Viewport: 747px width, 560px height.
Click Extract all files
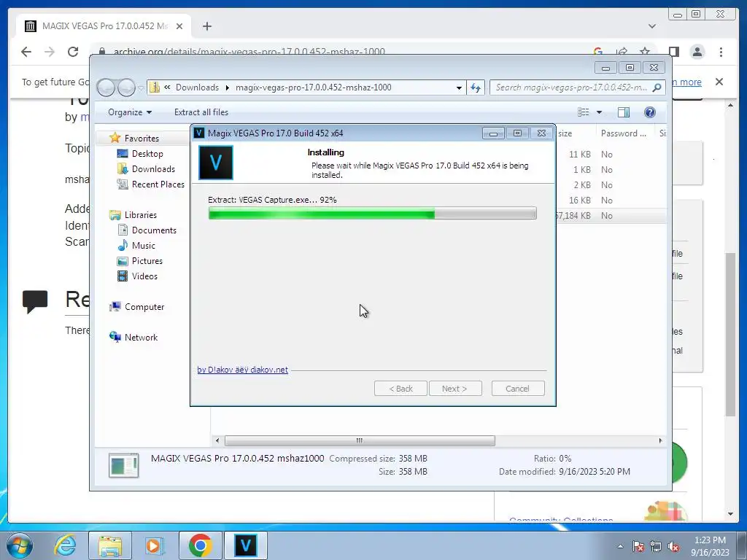[x=201, y=112]
